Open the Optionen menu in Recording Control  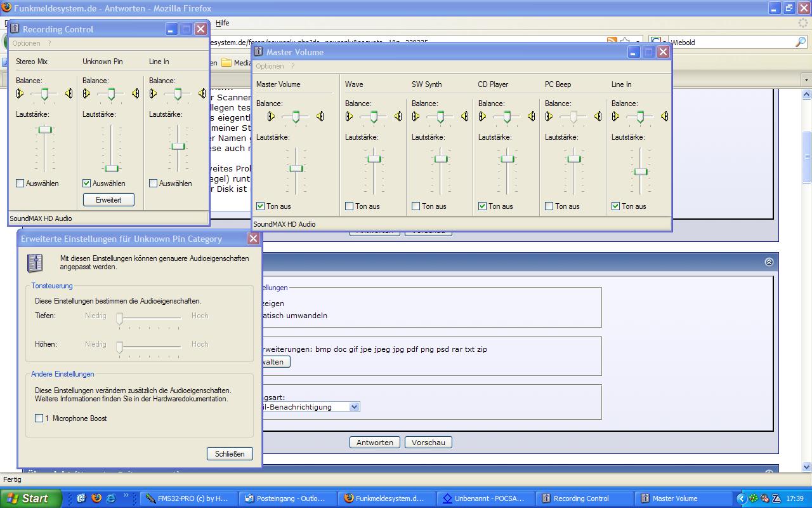[26, 43]
